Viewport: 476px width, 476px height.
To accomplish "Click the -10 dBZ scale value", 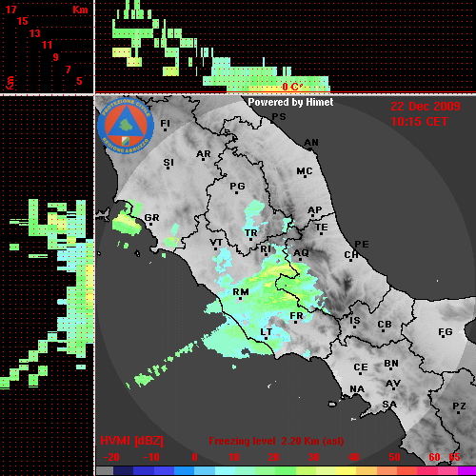I will (x=151, y=457).
